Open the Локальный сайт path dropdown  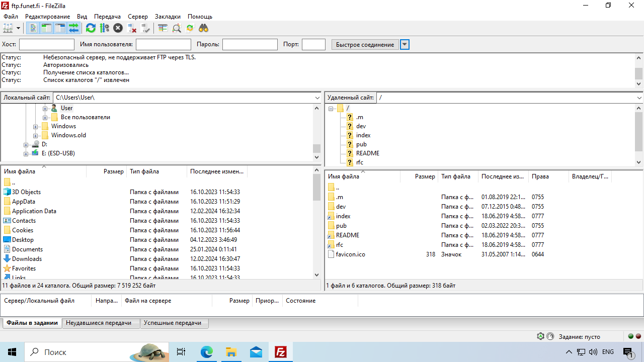point(317,98)
